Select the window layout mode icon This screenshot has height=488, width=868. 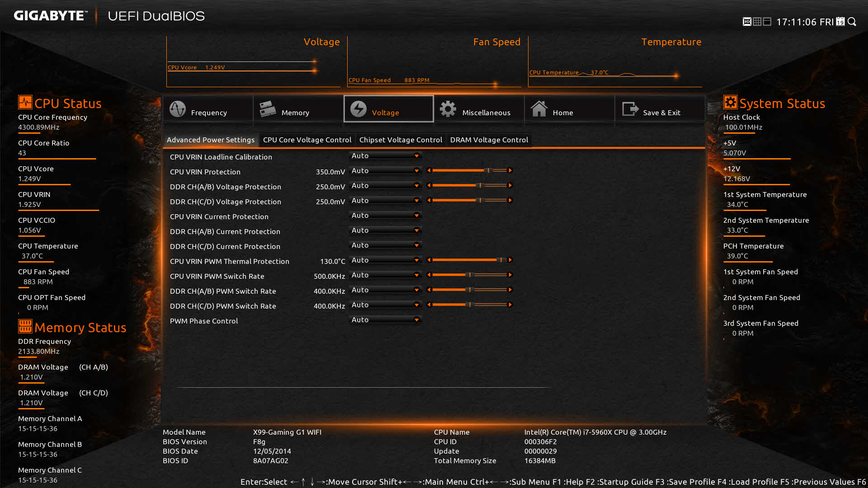tap(767, 22)
